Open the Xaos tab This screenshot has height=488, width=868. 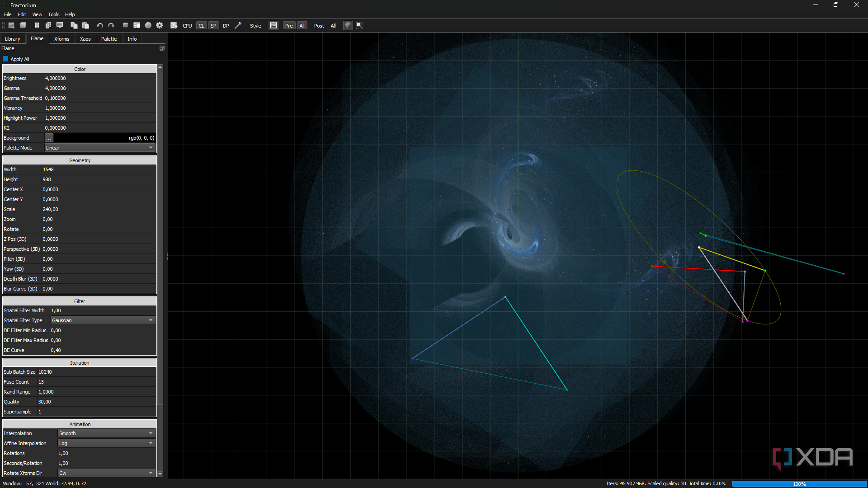(85, 39)
